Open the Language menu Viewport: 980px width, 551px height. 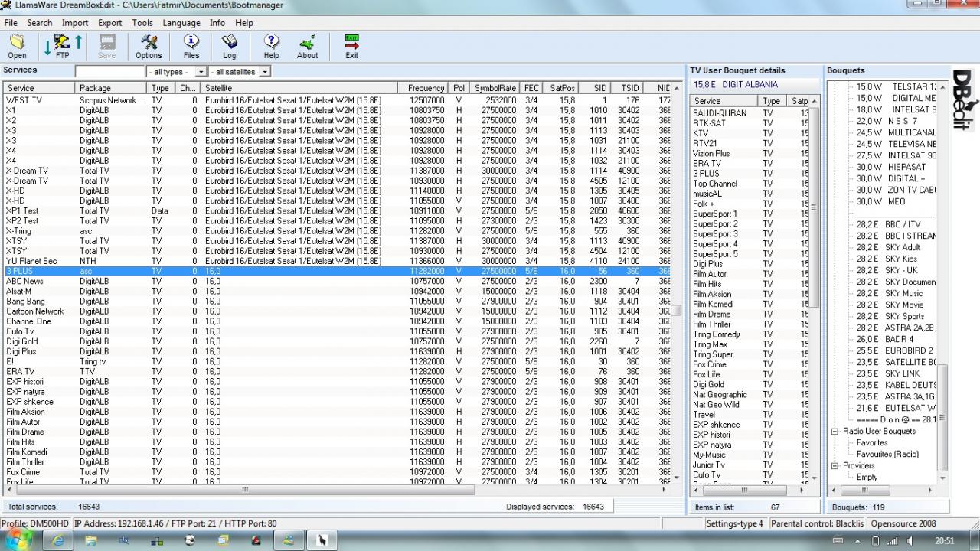click(181, 23)
